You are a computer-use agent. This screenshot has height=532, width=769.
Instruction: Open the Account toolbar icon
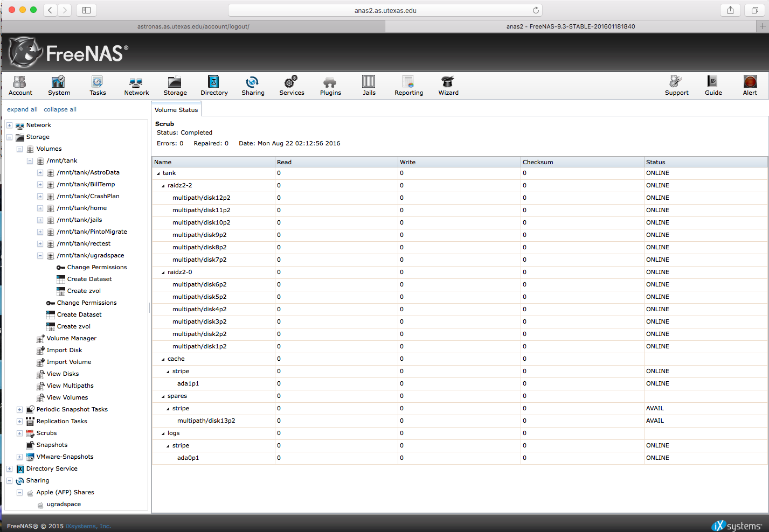point(20,85)
